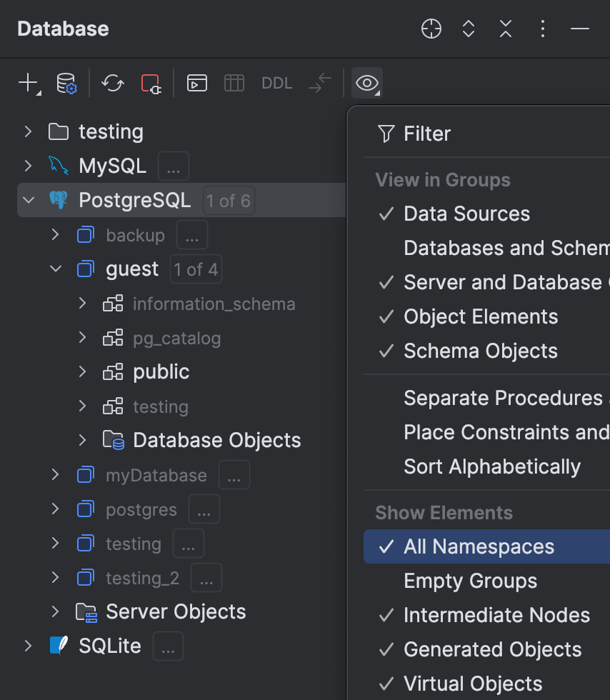The width and height of the screenshot is (610, 700).
Task: Click the Collapse All icon
Action: [505, 29]
